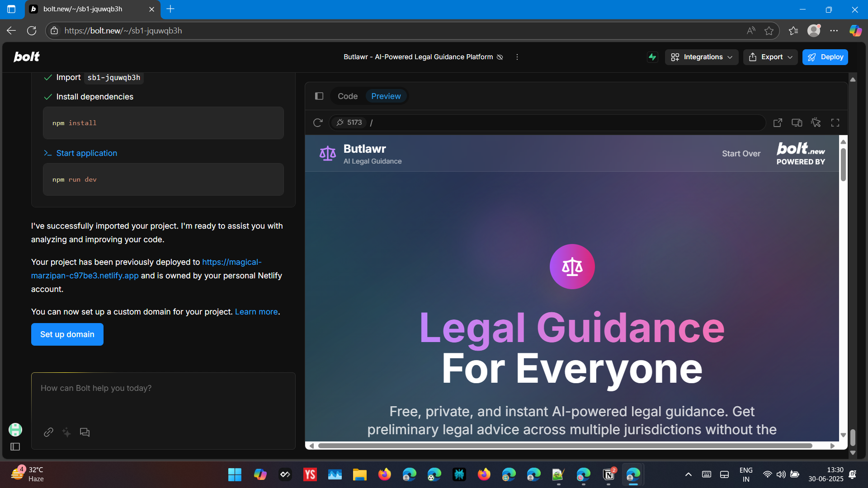
Task: Select the Preview tab
Action: [386, 96]
